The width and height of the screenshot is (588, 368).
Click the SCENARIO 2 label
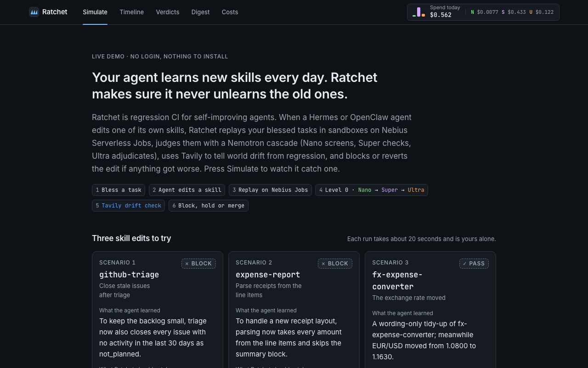click(x=254, y=263)
